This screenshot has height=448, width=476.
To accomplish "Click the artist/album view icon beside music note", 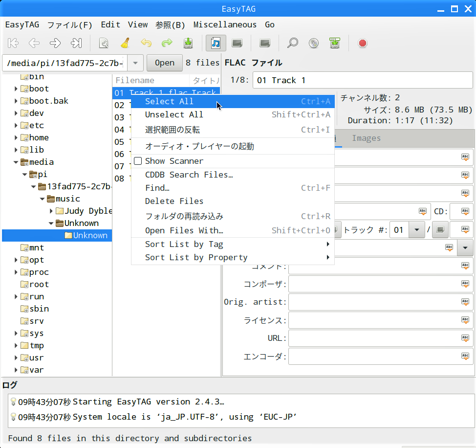I will pos(237,43).
